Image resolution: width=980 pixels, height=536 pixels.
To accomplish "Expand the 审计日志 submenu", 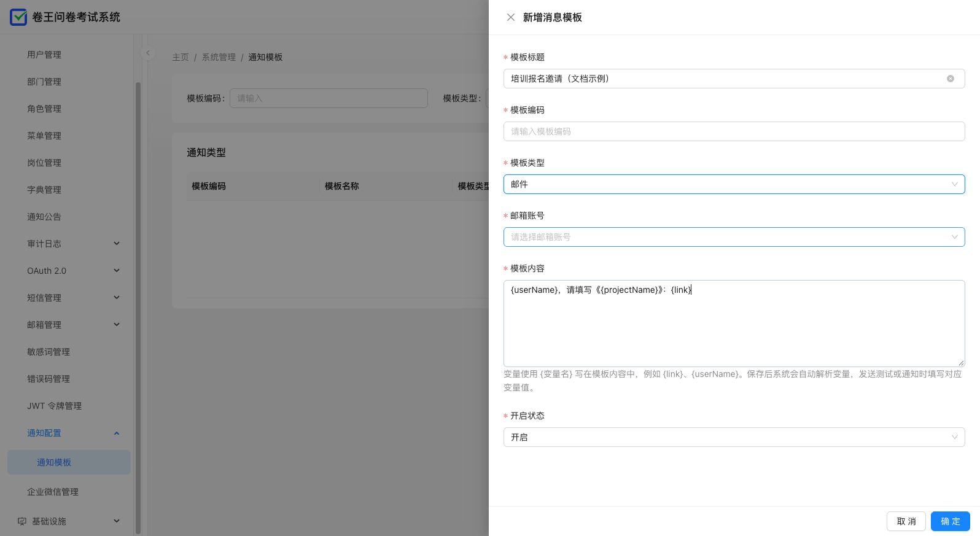I will 117,244.
